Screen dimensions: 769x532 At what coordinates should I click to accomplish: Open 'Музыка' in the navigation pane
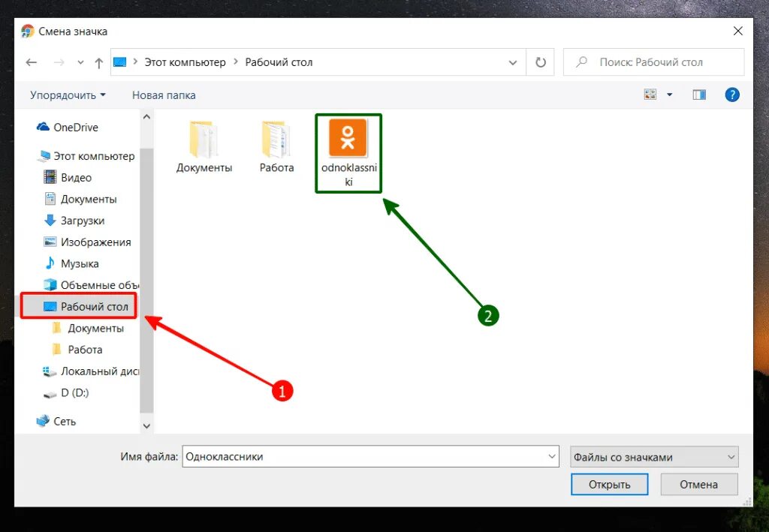pos(71,263)
